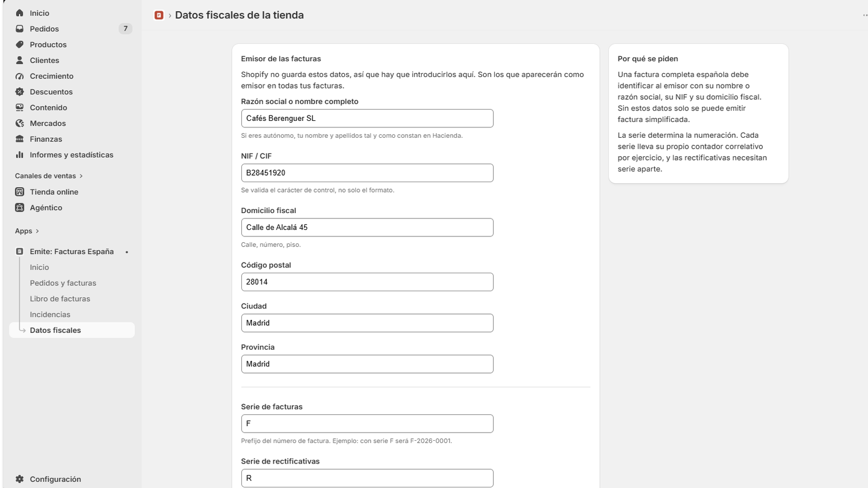Open Configuración via the gear icon
868x488 pixels.
pos(20,479)
